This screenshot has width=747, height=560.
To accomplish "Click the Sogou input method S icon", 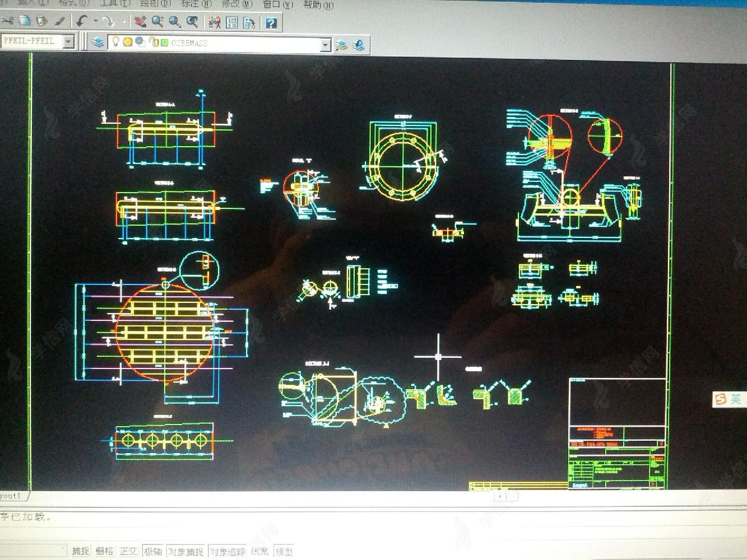I will point(721,399).
